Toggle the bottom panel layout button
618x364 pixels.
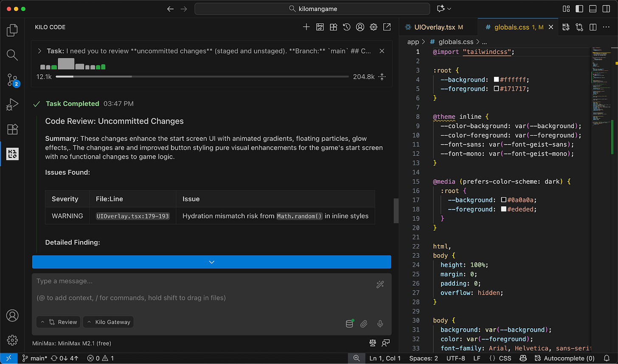point(593,9)
